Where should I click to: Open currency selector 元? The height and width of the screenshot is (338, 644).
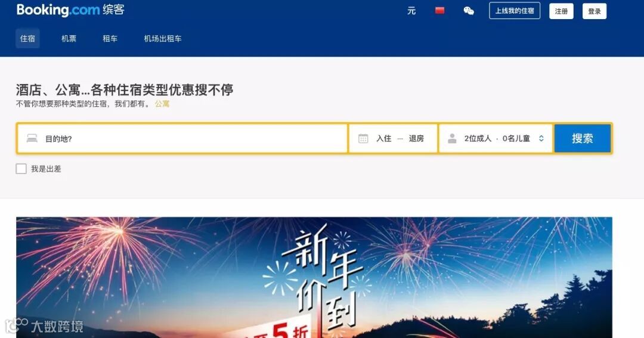point(411,11)
